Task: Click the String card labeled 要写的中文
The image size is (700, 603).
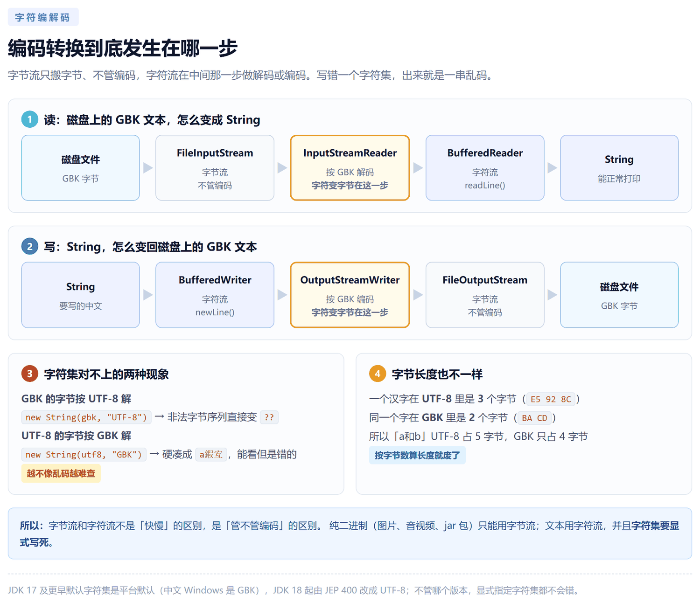Action: [81, 295]
